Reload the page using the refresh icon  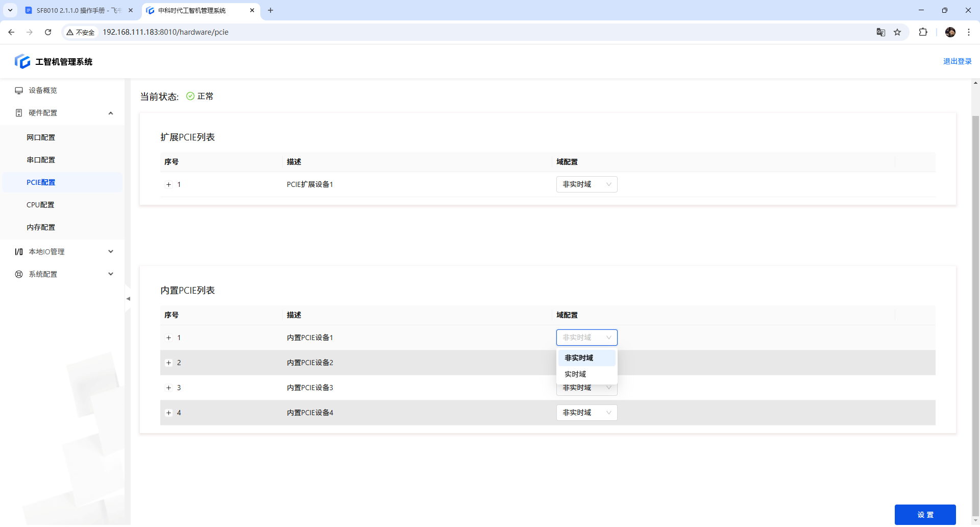click(x=48, y=32)
